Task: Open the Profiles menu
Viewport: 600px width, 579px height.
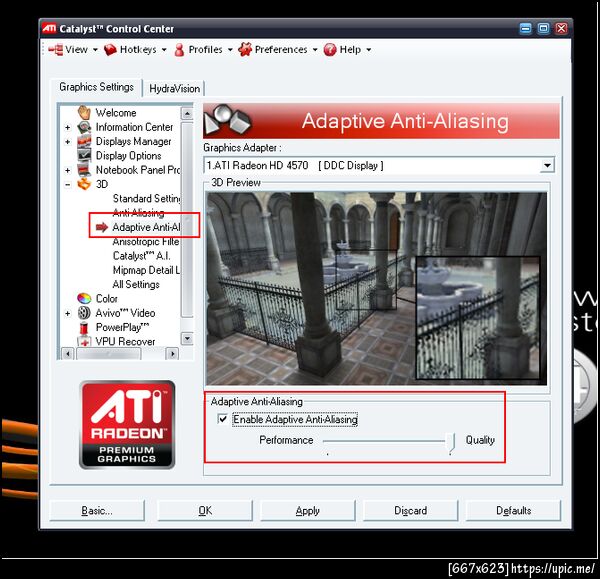Action: [205, 50]
